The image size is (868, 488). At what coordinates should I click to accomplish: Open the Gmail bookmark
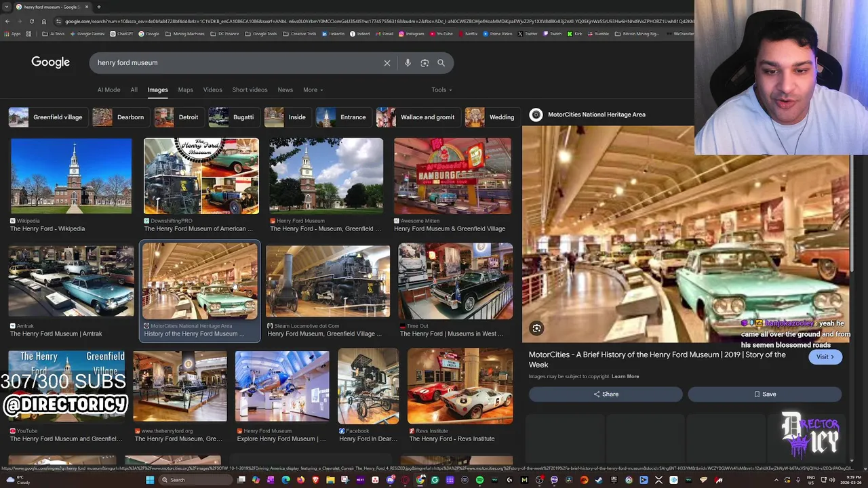384,34
